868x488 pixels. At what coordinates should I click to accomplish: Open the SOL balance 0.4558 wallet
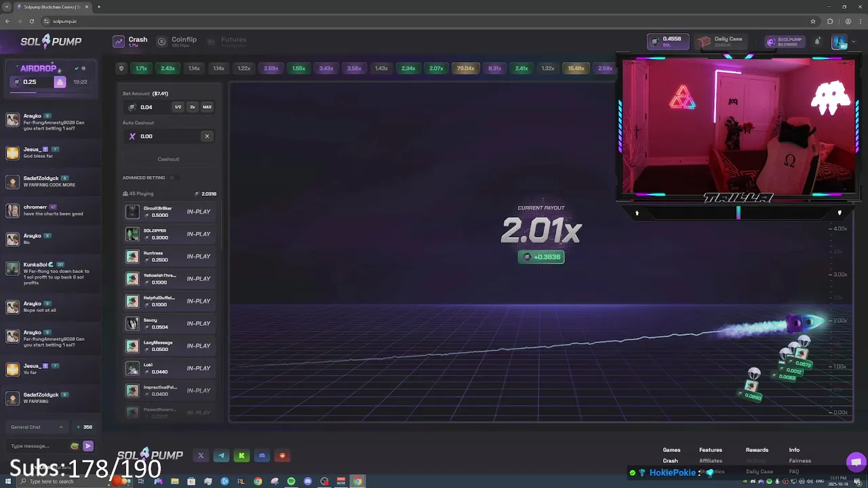pos(668,41)
